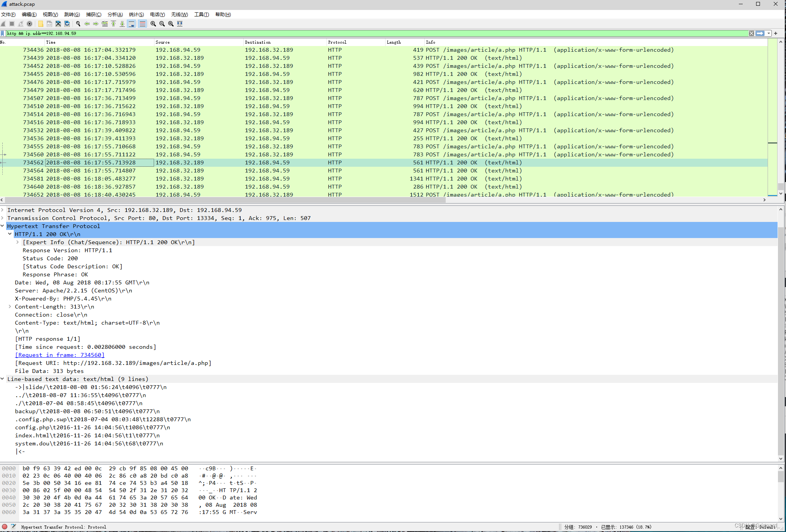The image size is (786, 532).
Task: Open recent display filters dropdown
Action: (769, 33)
